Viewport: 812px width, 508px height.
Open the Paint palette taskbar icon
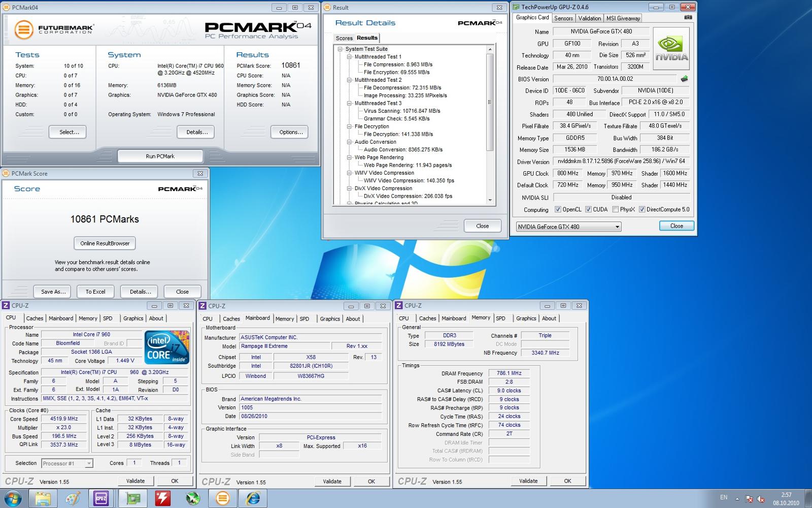pos(73,498)
